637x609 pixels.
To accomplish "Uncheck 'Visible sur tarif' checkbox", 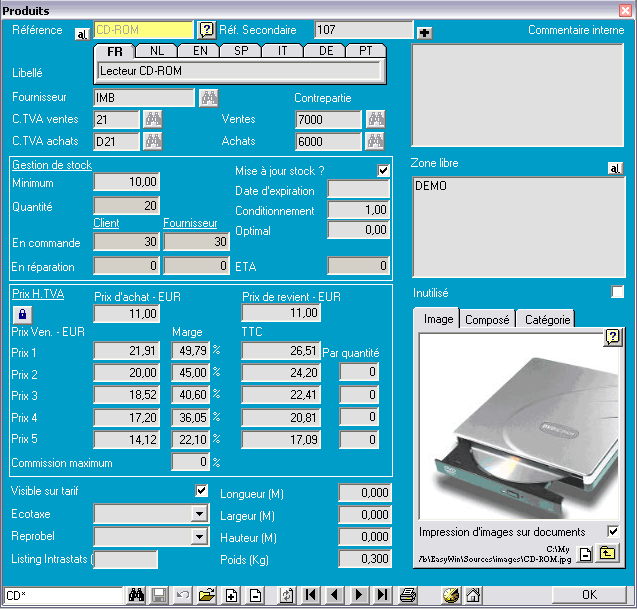I will tap(200, 491).
